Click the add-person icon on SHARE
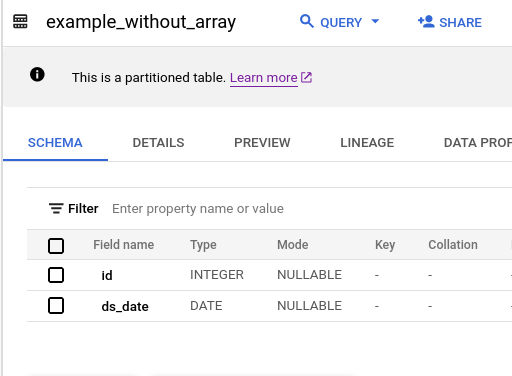This screenshot has height=376, width=512. 426,22
